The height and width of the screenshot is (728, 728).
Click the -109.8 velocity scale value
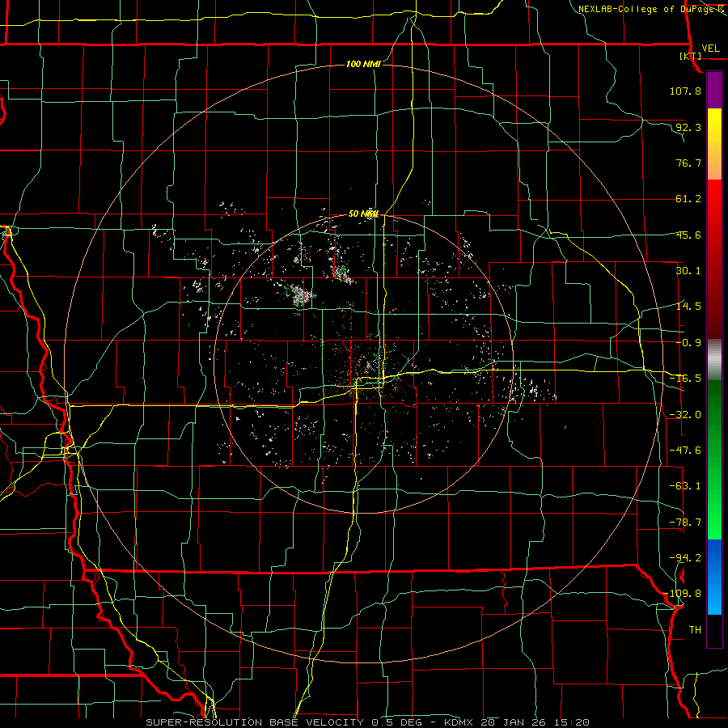tap(683, 594)
